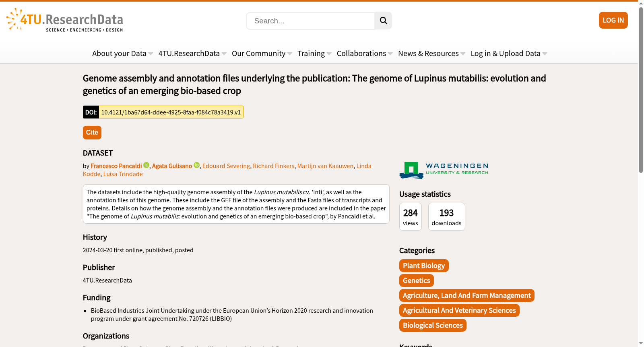Select the Biological Sciences category
644x347 pixels.
[433, 325]
